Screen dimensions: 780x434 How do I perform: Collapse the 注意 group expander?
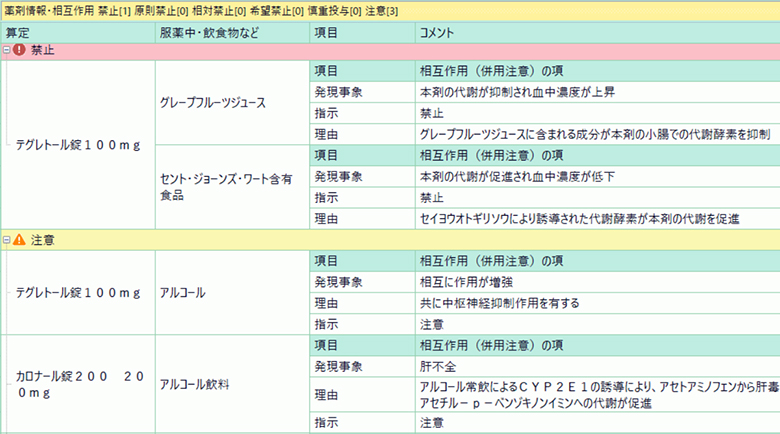[6, 240]
